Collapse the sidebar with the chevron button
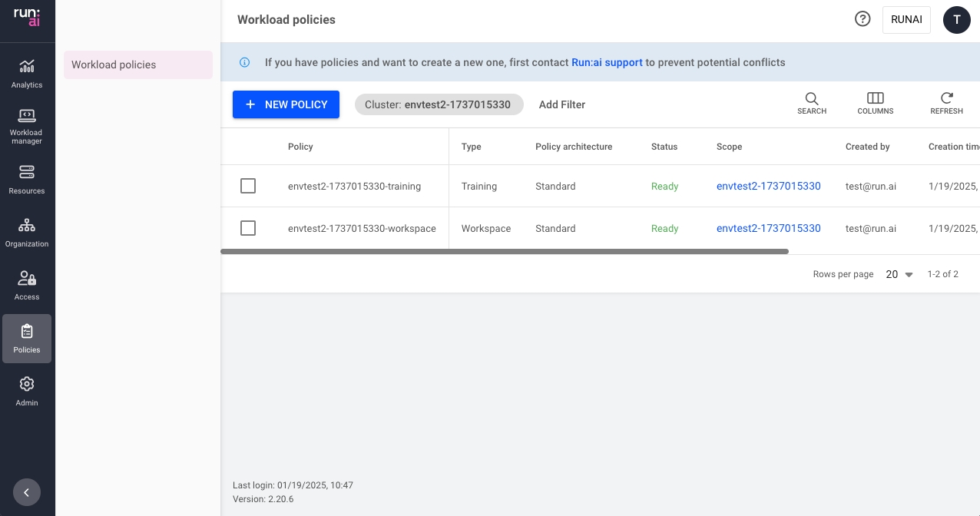This screenshot has height=516, width=980. [x=27, y=492]
